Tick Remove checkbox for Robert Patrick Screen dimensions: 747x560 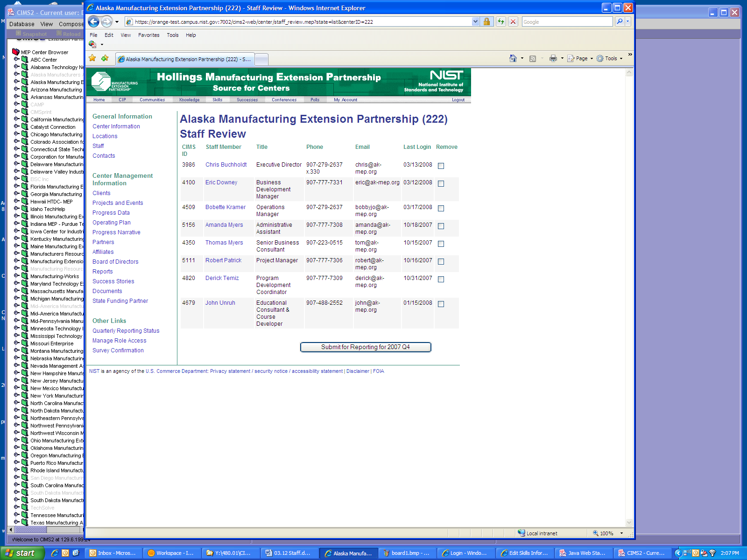pyautogui.click(x=441, y=261)
